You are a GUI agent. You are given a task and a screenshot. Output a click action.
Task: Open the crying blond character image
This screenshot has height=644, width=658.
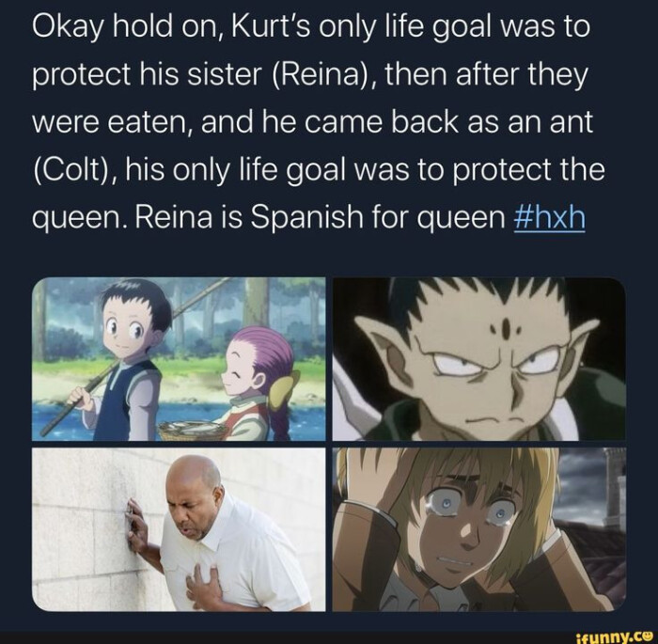[478, 529]
